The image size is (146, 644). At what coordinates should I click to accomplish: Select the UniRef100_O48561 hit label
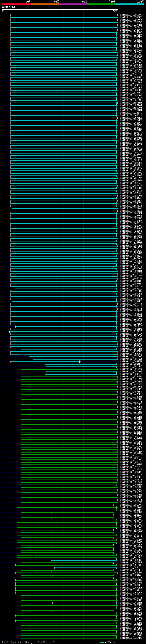pyautogui.click(x=131, y=95)
